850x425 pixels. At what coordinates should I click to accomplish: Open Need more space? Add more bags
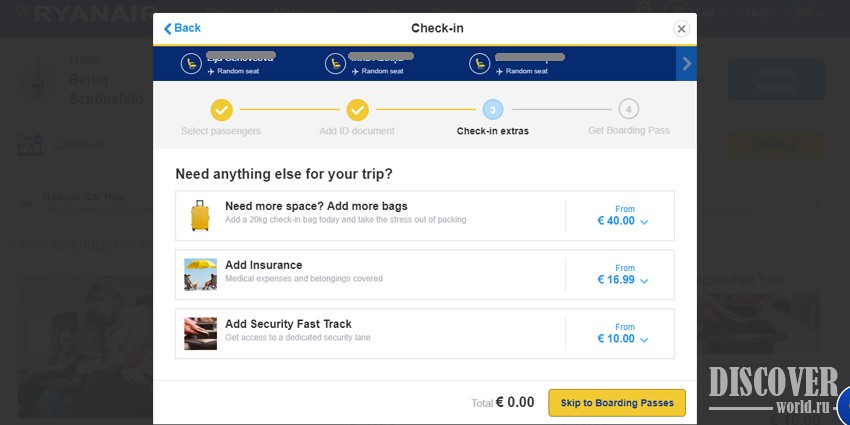click(x=316, y=206)
